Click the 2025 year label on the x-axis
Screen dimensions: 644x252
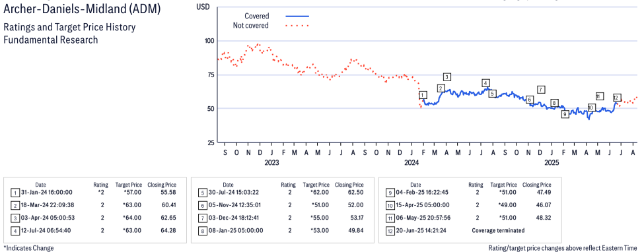pyautogui.click(x=552, y=162)
